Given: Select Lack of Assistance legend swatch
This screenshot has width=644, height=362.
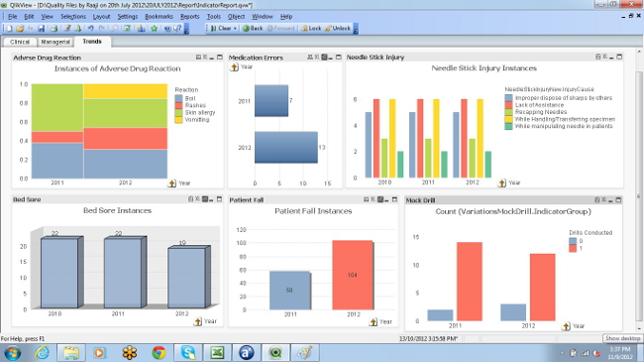Looking at the screenshot, I should click(508, 105).
